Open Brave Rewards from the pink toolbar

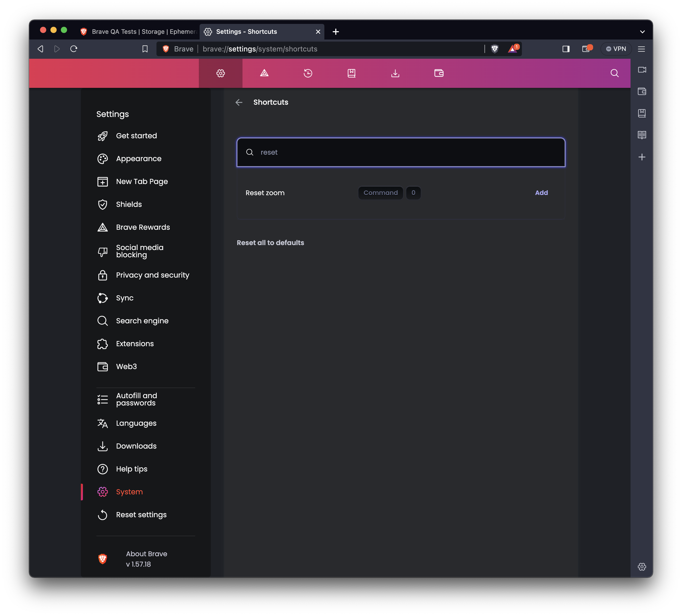click(x=264, y=73)
